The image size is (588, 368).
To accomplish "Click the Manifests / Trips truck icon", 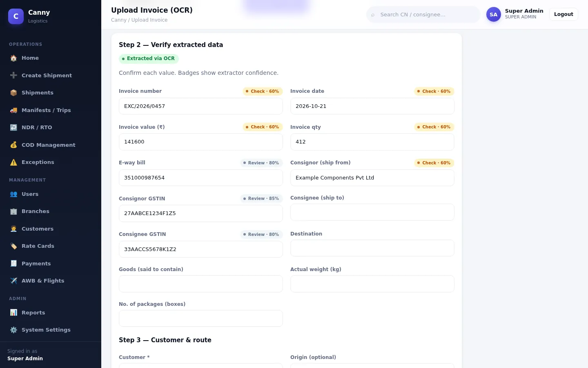I will pos(13,110).
